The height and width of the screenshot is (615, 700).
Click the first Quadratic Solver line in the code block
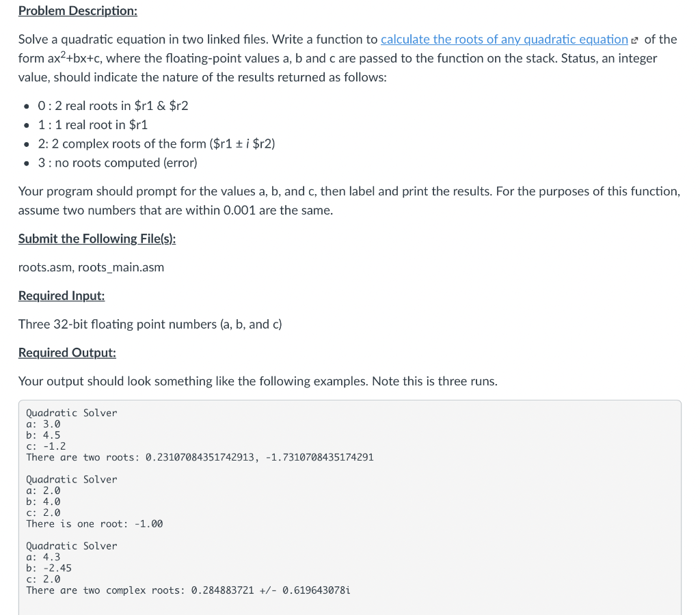tap(71, 413)
